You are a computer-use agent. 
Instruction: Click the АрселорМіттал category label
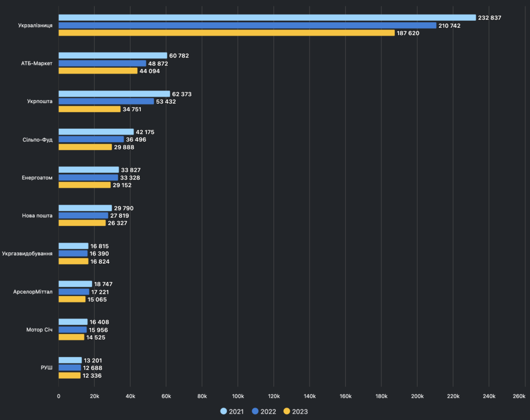pyautogui.click(x=33, y=292)
